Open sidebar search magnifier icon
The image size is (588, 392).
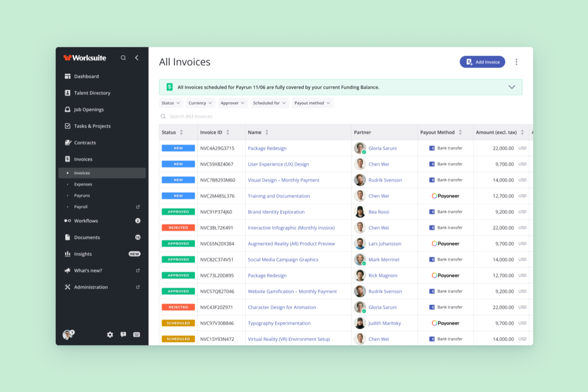point(123,58)
